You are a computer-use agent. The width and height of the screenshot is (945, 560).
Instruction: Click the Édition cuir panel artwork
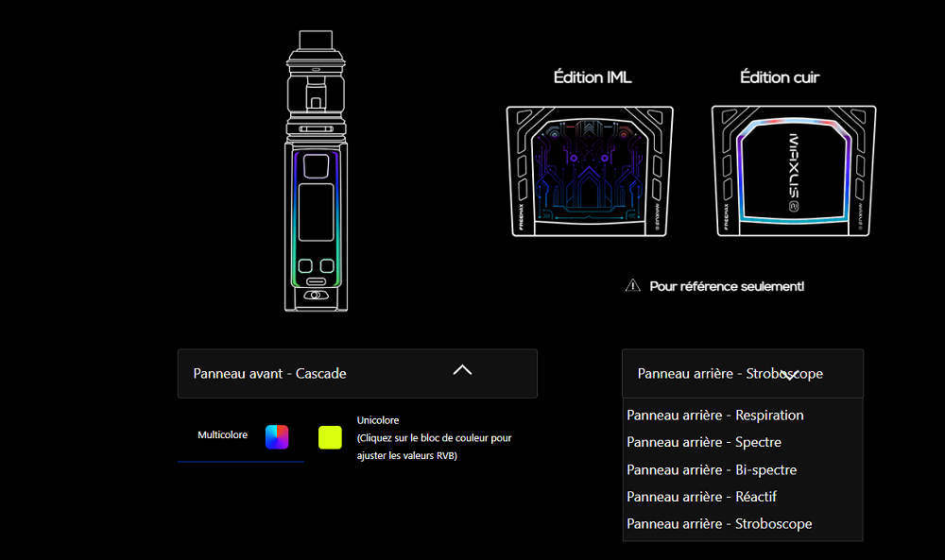tap(792, 171)
